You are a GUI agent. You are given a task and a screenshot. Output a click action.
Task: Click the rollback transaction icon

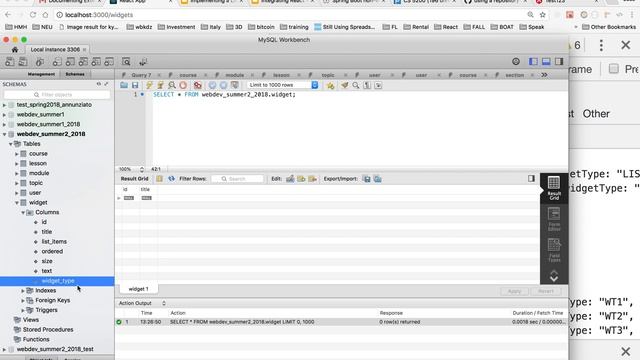click(223, 85)
